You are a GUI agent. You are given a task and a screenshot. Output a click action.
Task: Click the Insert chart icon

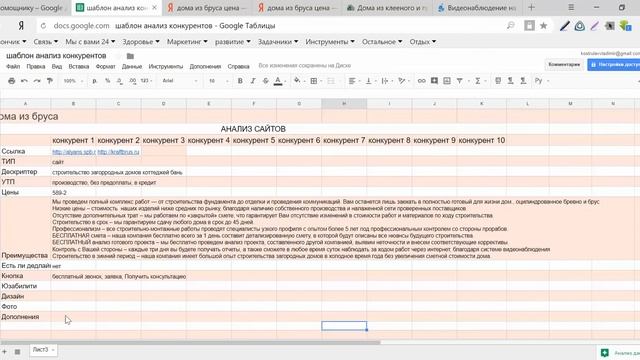[447, 81]
